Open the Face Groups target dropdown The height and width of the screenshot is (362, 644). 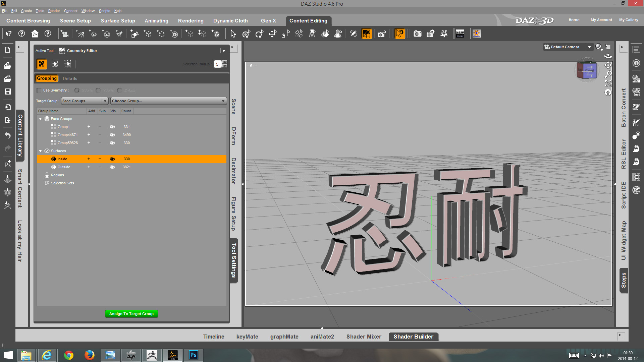point(85,101)
